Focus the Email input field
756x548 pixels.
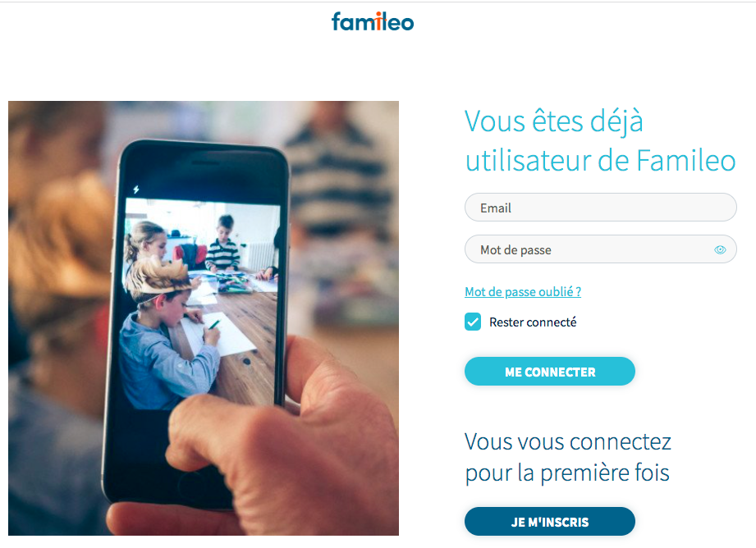(x=600, y=208)
